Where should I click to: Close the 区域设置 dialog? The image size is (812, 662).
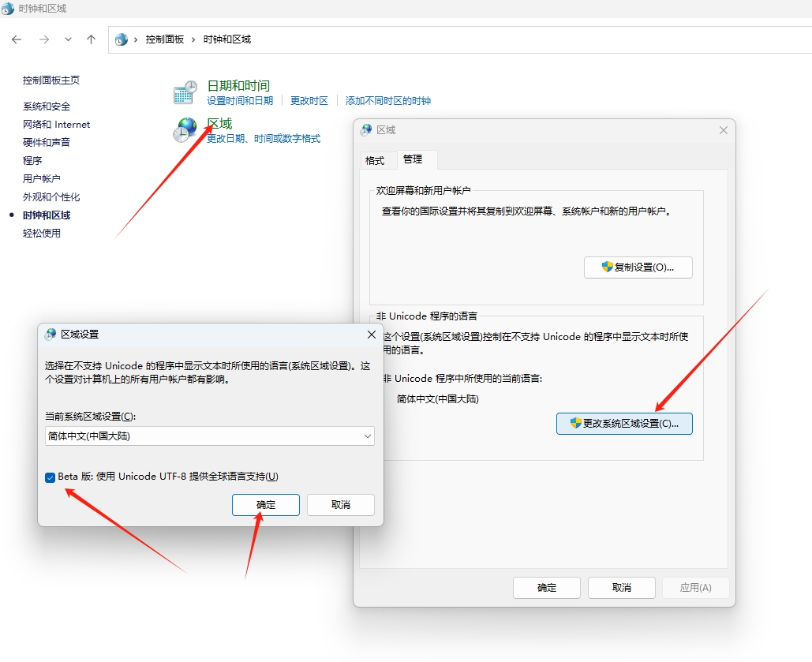tap(372, 335)
